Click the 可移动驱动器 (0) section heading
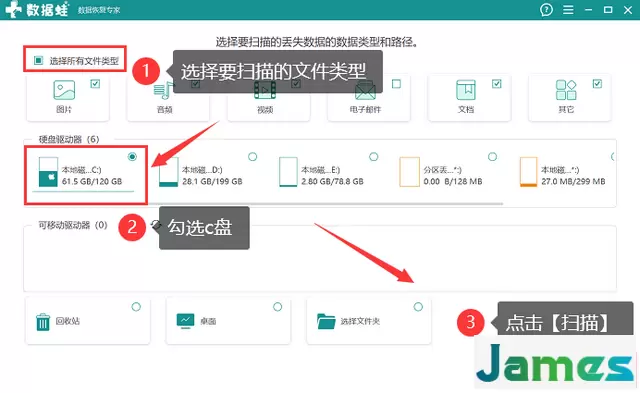 click(x=73, y=225)
